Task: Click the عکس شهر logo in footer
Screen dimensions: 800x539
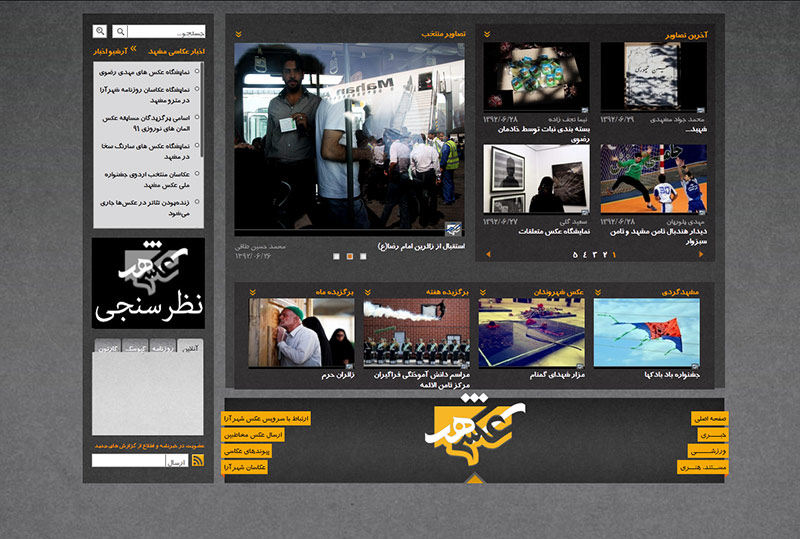Action: (474, 431)
